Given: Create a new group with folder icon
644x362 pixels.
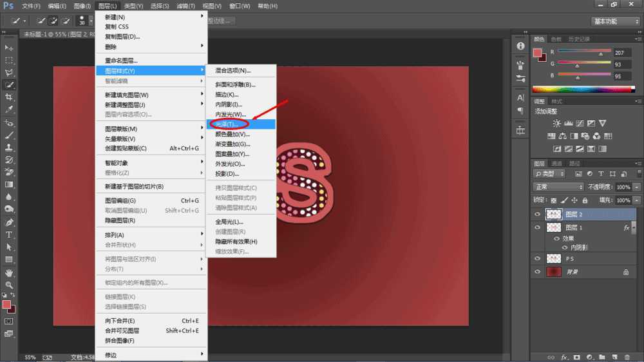Looking at the screenshot, I should tap(601, 356).
